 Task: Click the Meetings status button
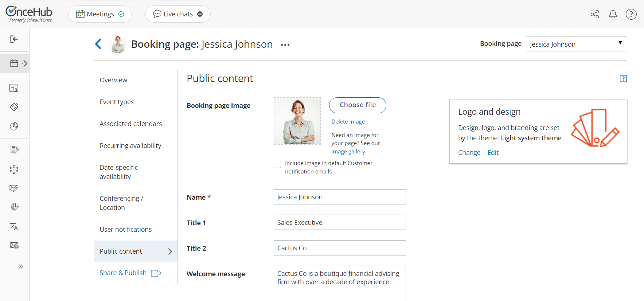pos(100,14)
